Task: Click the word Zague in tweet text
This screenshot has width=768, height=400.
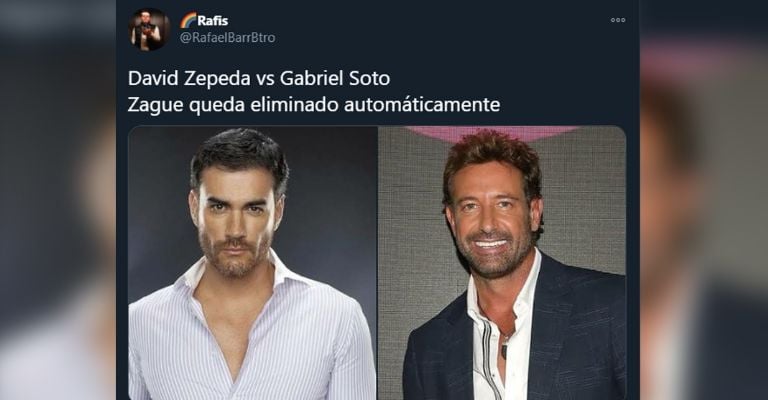Action: 155,105
